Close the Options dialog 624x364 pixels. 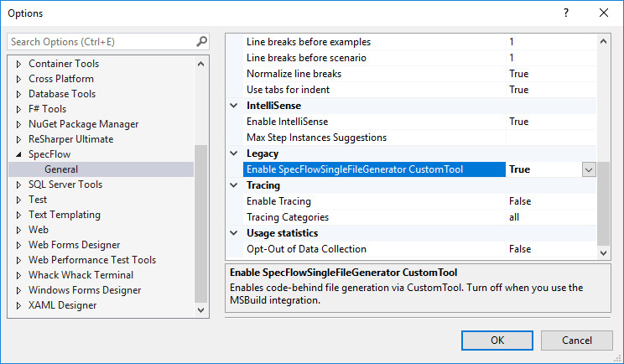604,13
